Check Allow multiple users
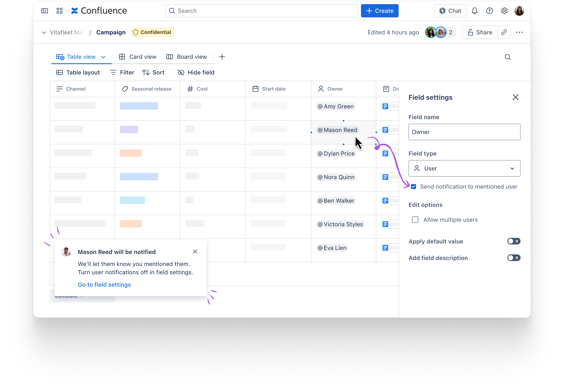 415,220
